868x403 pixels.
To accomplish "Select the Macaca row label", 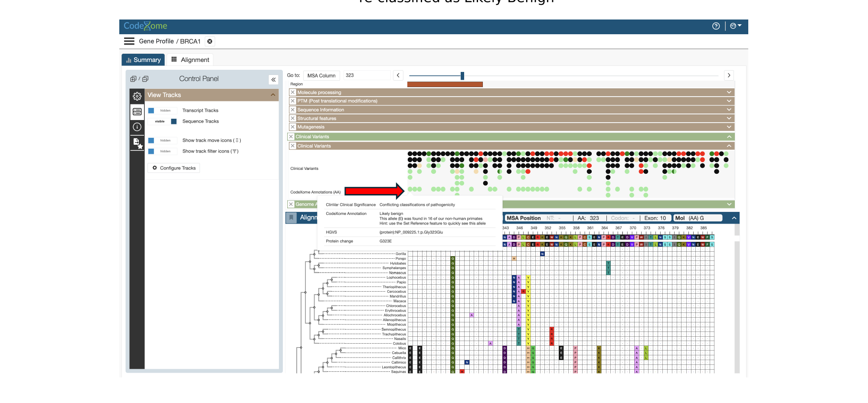I will click(x=400, y=301).
